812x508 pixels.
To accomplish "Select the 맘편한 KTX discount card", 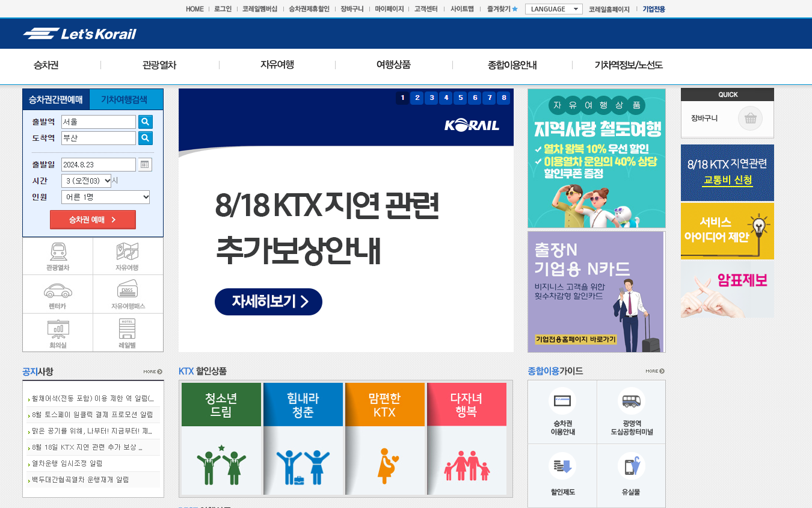I will [385, 438].
